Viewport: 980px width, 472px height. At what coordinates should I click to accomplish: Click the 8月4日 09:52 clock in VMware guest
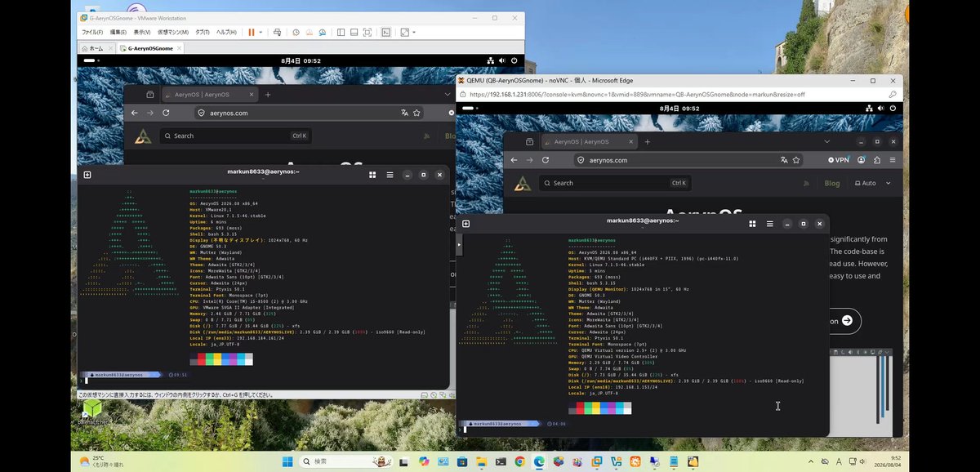301,60
